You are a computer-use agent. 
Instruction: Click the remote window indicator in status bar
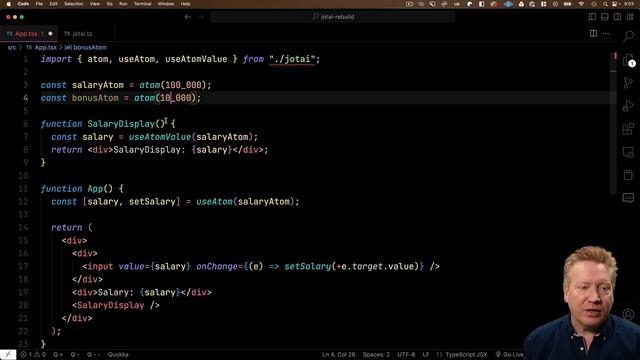pyautogui.click(x=8, y=354)
